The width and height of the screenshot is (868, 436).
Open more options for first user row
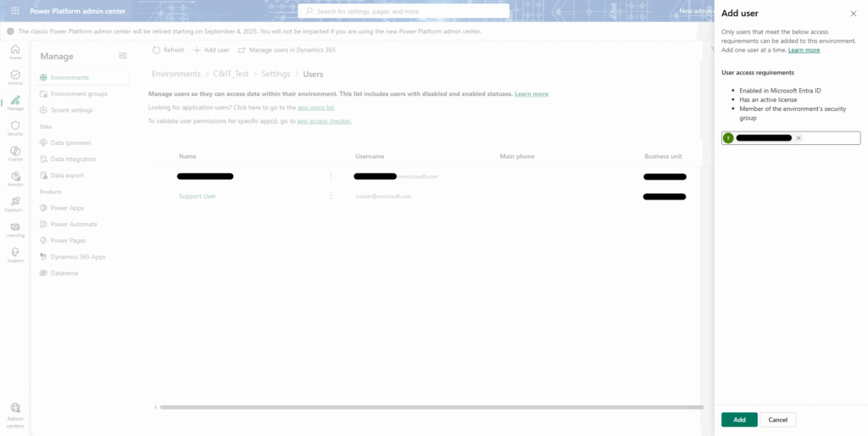pyautogui.click(x=331, y=176)
